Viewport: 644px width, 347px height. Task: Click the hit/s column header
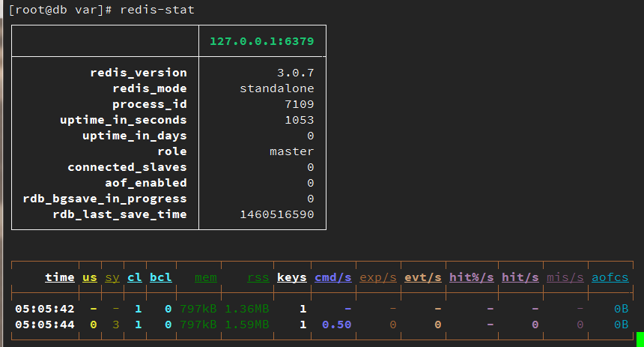tap(520, 277)
